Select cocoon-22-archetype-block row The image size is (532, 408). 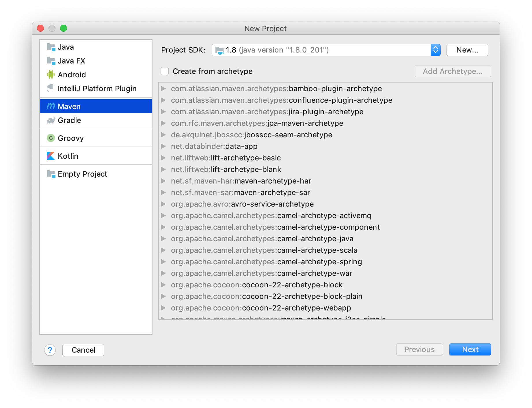(x=325, y=285)
